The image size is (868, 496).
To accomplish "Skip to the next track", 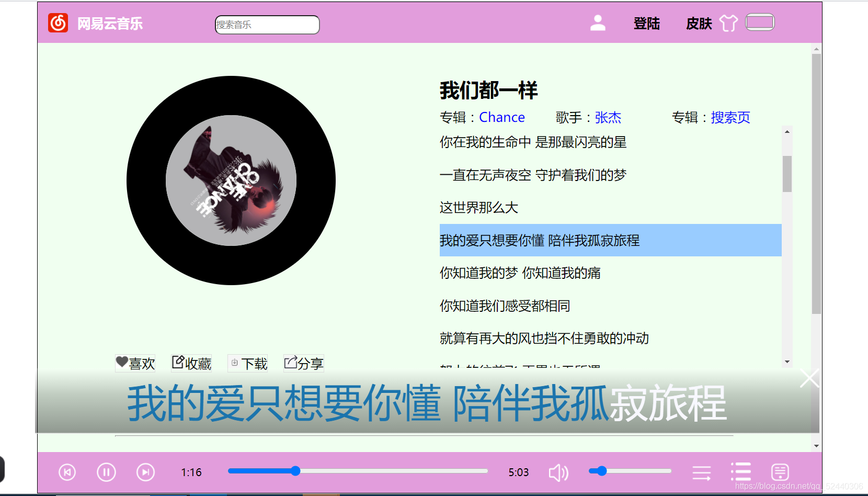I will click(145, 472).
